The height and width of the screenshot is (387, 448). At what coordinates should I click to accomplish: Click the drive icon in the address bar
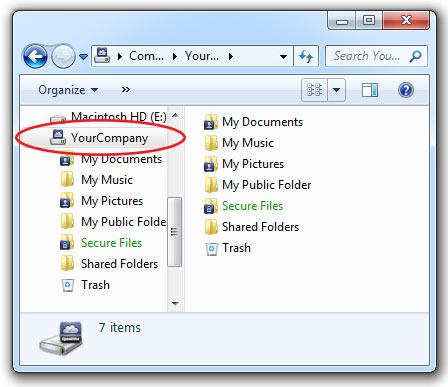(102, 56)
